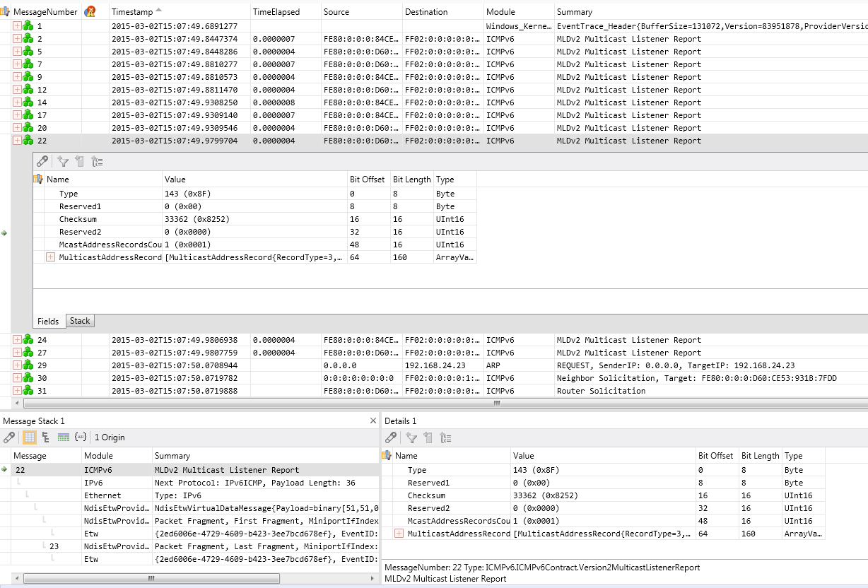Click Summary column header in main grid
The image size is (868, 588).
(x=711, y=11)
